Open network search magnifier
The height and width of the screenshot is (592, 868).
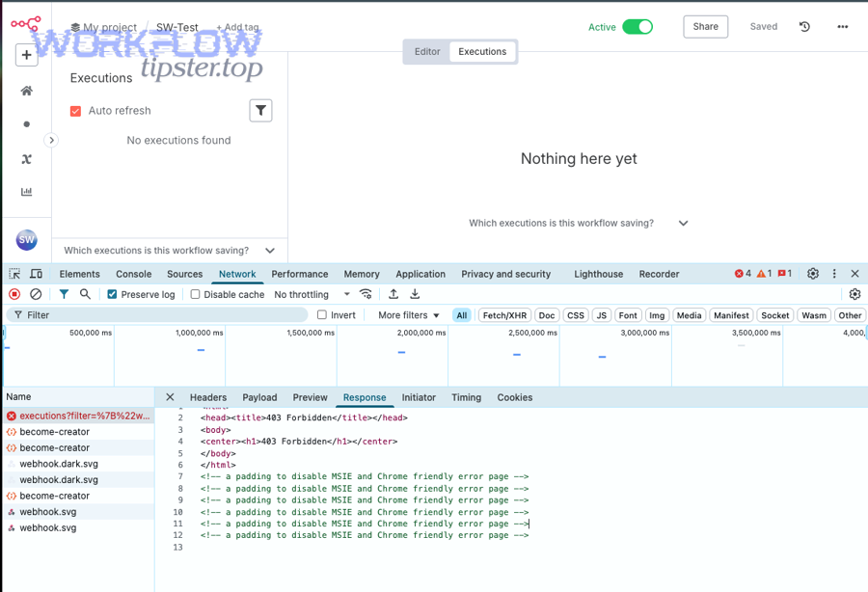[x=85, y=294]
